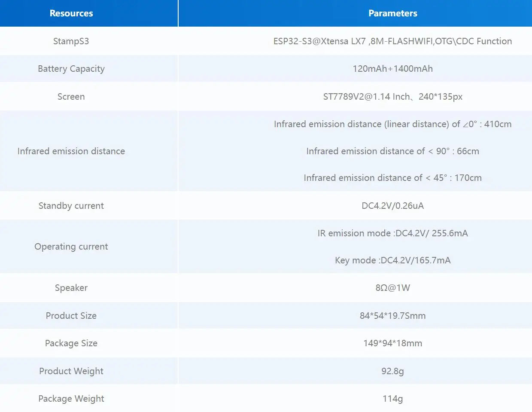Click the Product Size label
The width and height of the screenshot is (532, 412).
(x=71, y=316)
